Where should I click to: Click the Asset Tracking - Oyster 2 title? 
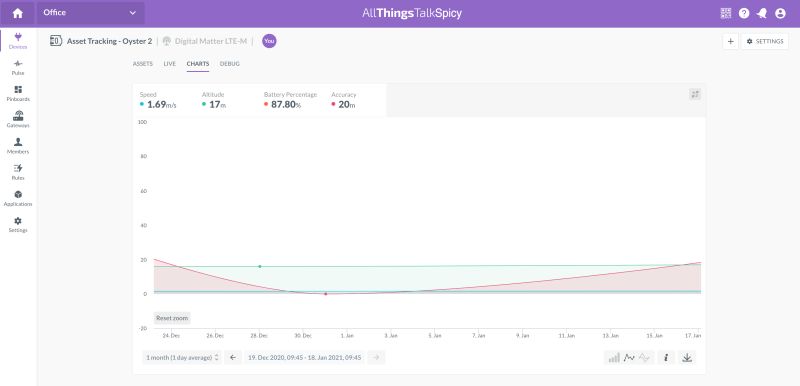click(109, 41)
